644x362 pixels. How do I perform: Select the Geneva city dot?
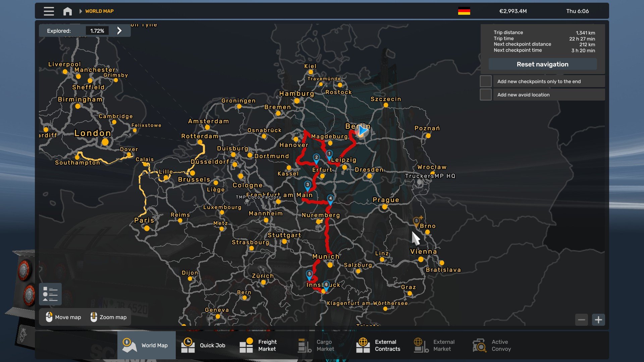218,316
